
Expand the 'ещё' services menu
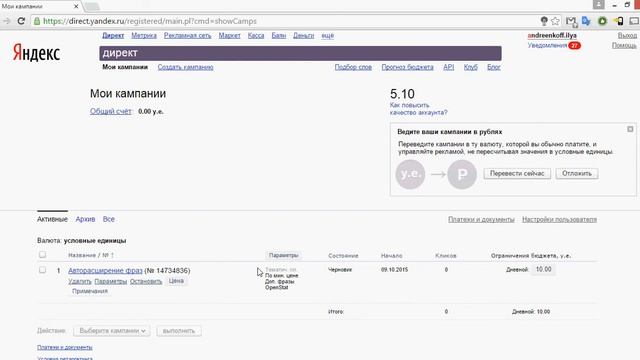point(327,36)
